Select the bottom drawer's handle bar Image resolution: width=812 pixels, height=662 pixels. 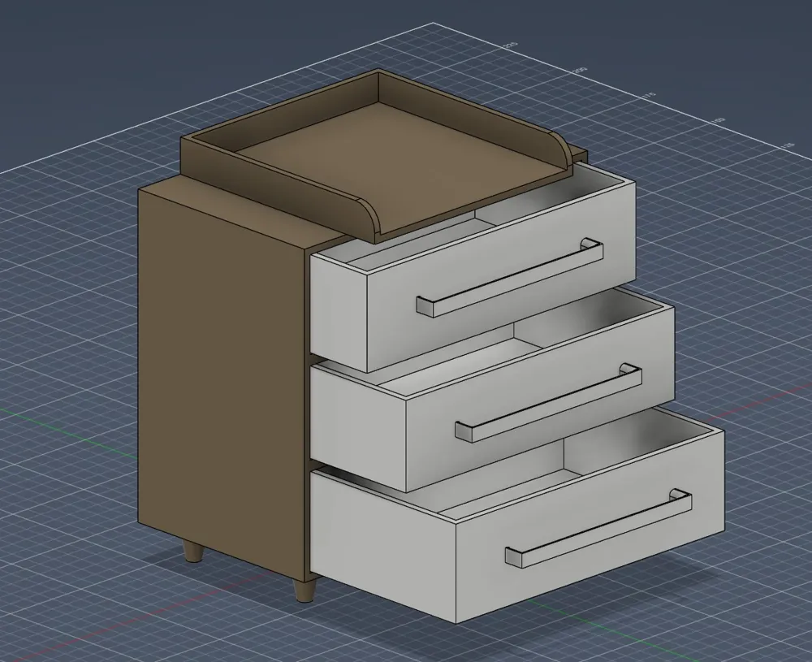coord(598,527)
